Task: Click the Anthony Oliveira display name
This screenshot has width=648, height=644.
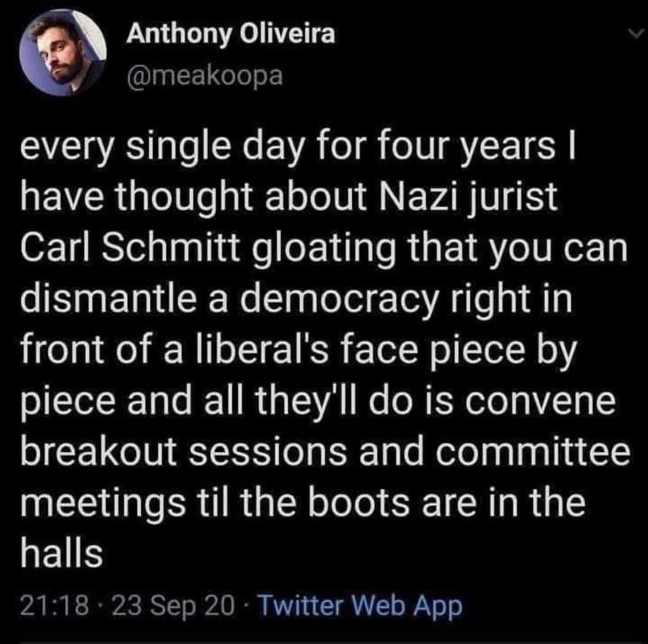Action: coord(231,34)
